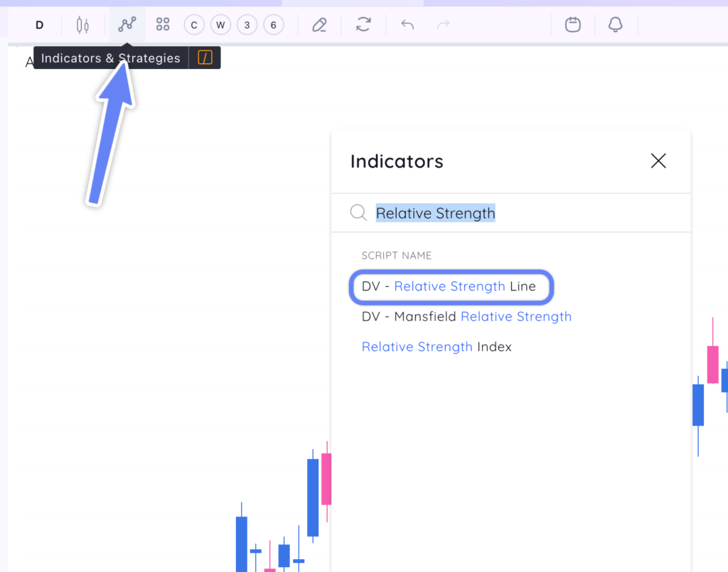
Task: Close the Indicators dialog
Action: [658, 161]
